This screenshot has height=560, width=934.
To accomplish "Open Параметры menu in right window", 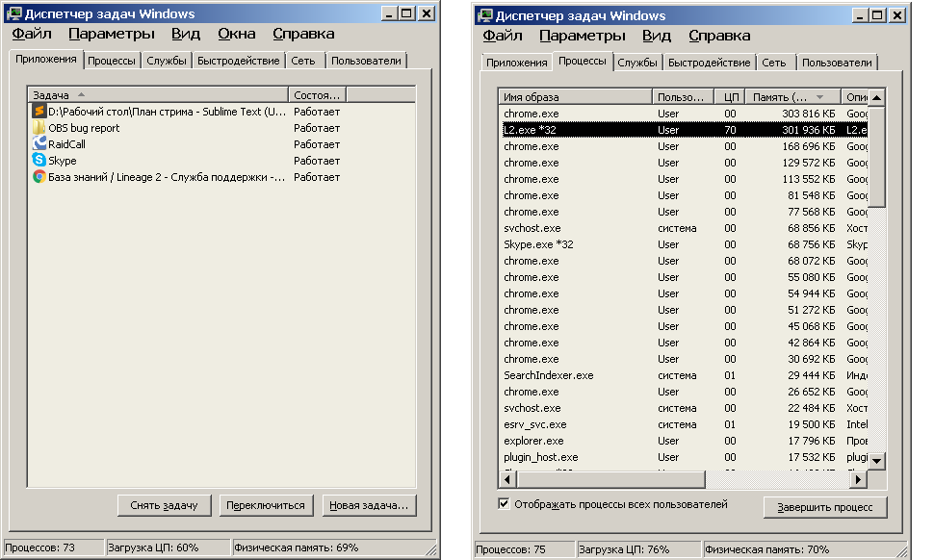I will [582, 36].
